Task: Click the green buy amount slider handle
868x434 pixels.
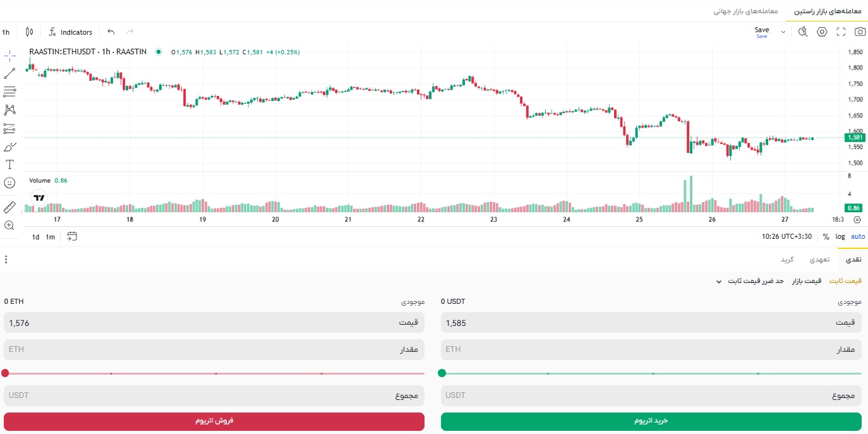Action: point(442,373)
